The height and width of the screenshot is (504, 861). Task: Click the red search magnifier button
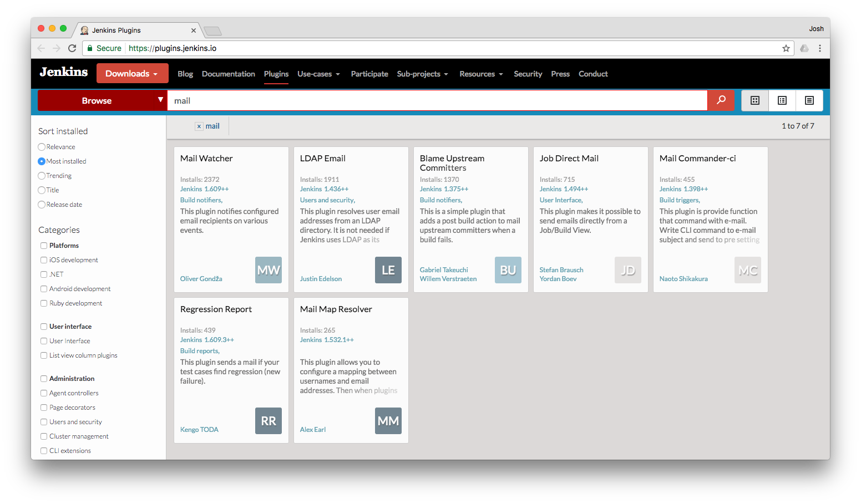click(x=721, y=100)
